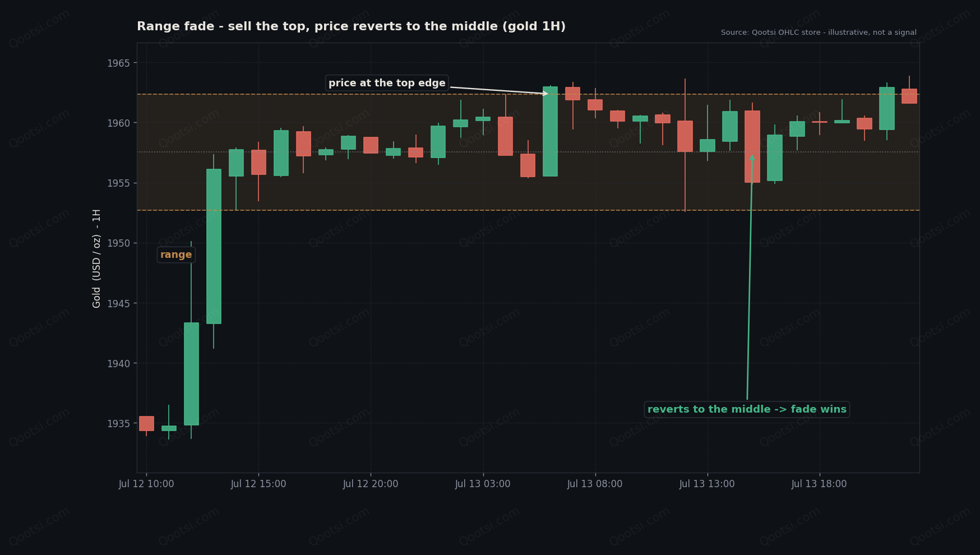This screenshot has width=980, height=555.
Task: Click the 'Jul 13 18:00' time tick
Action: [819, 484]
